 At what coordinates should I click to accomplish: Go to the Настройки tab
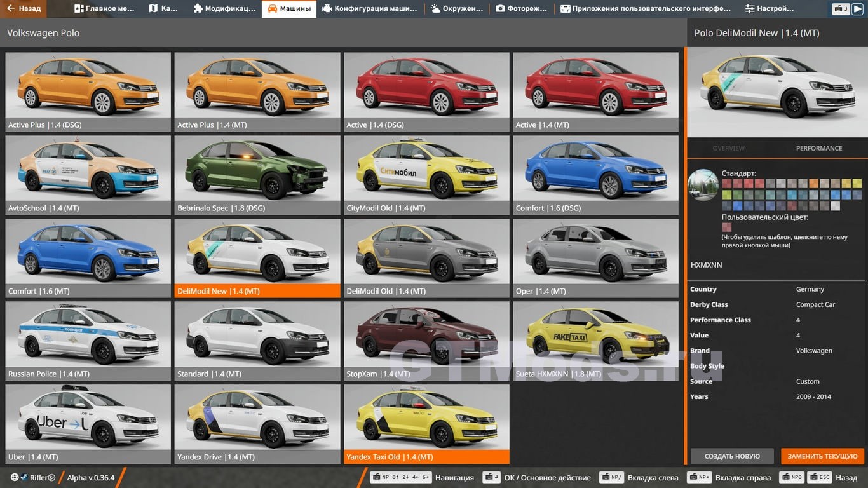coord(770,9)
